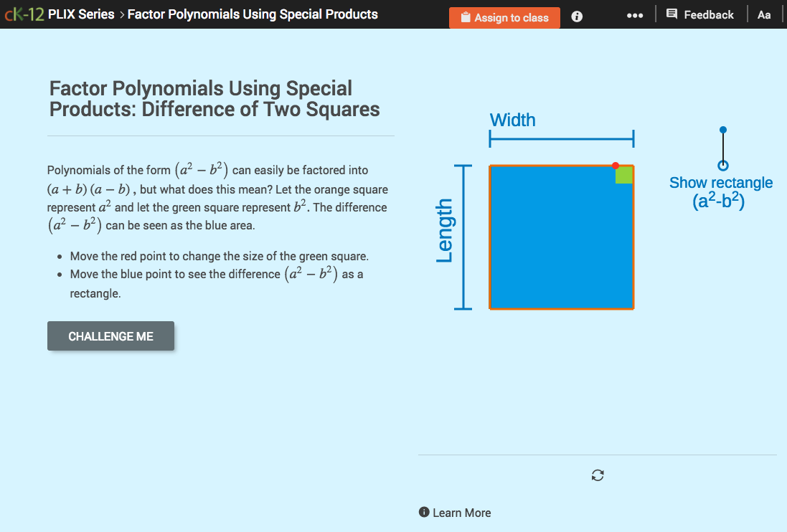Click the Assign to class button

click(x=504, y=18)
